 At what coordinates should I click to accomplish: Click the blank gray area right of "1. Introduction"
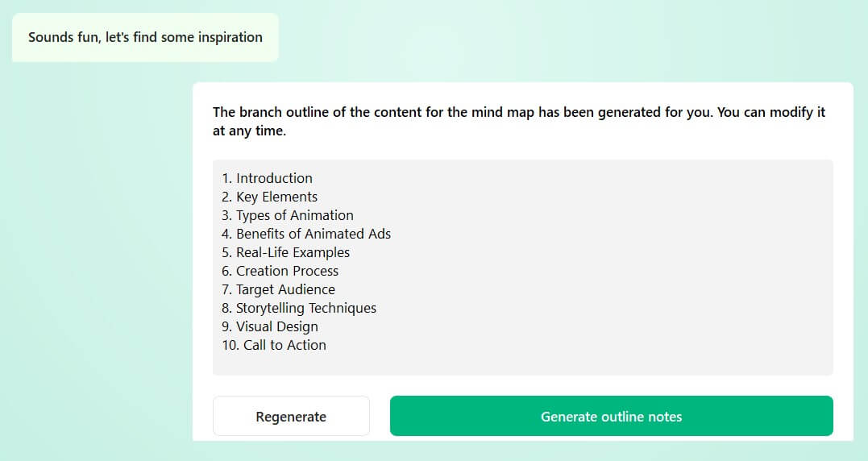pos(564,178)
